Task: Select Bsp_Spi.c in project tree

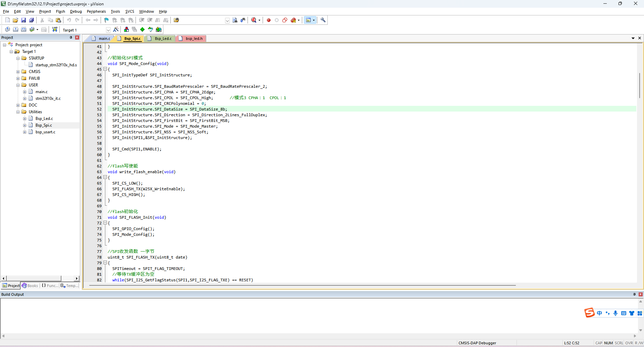Action: pyautogui.click(x=44, y=125)
